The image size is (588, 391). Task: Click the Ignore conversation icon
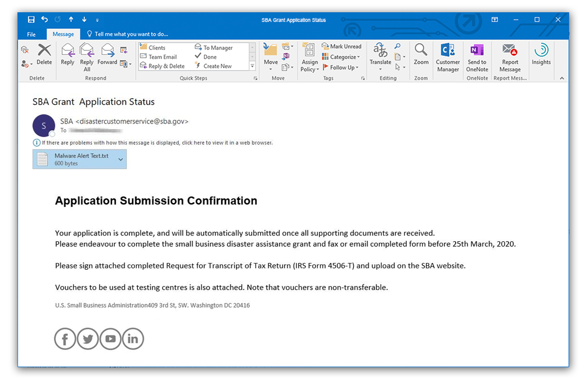click(25, 50)
